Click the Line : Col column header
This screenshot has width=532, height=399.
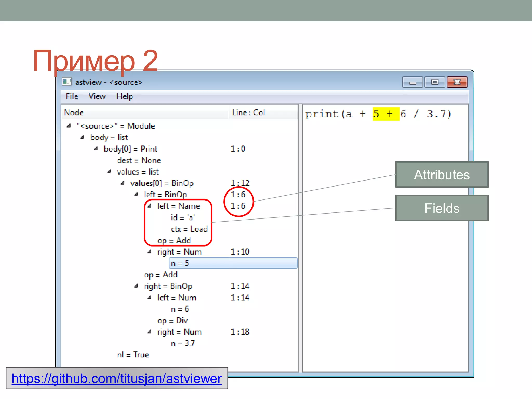[x=263, y=112]
